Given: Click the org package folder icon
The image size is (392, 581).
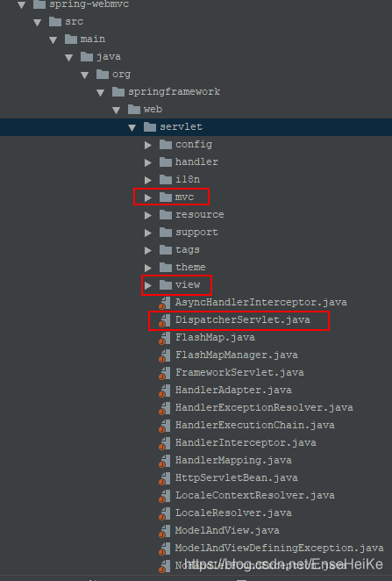Looking at the screenshot, I should click(103, 74).
